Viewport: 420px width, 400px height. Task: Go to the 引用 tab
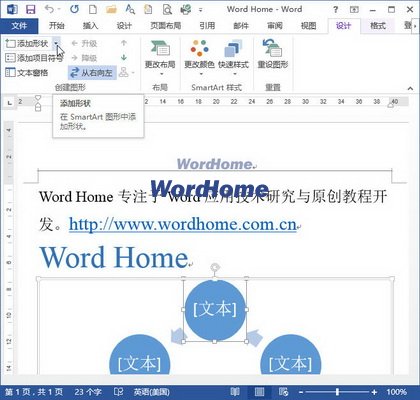(207, 26)
